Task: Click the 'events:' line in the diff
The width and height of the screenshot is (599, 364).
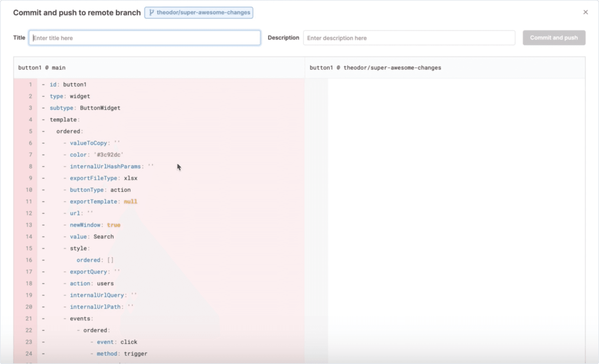Action: (x=81, y=318)
